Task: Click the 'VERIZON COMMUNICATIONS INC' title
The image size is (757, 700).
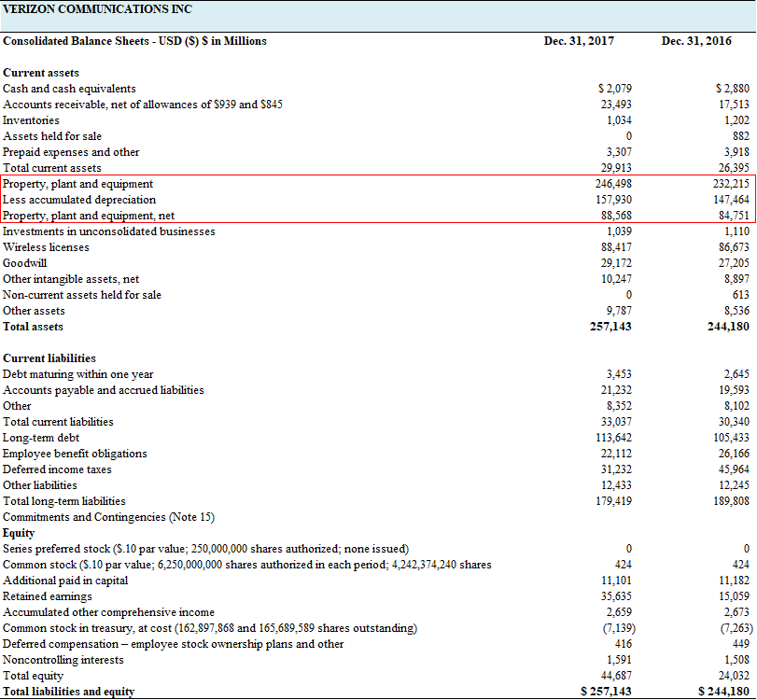Action: coord(97,9)
